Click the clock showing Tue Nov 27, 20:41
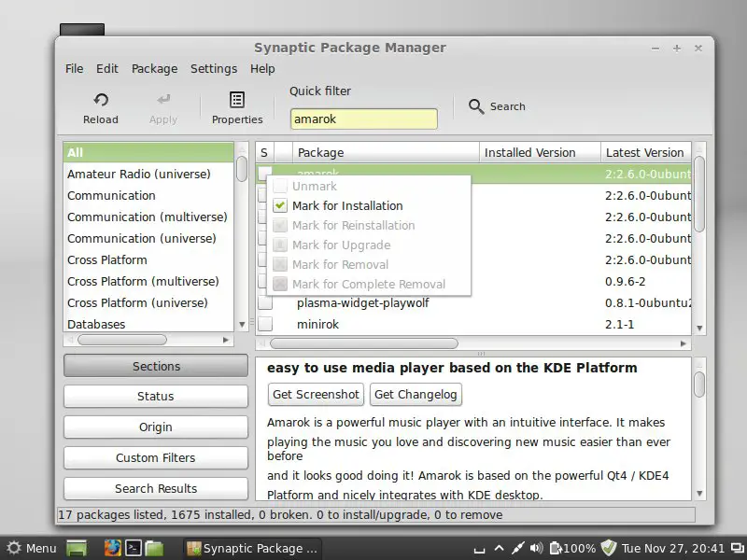This screenshot has width=747, height=560. tap(673, 548)
